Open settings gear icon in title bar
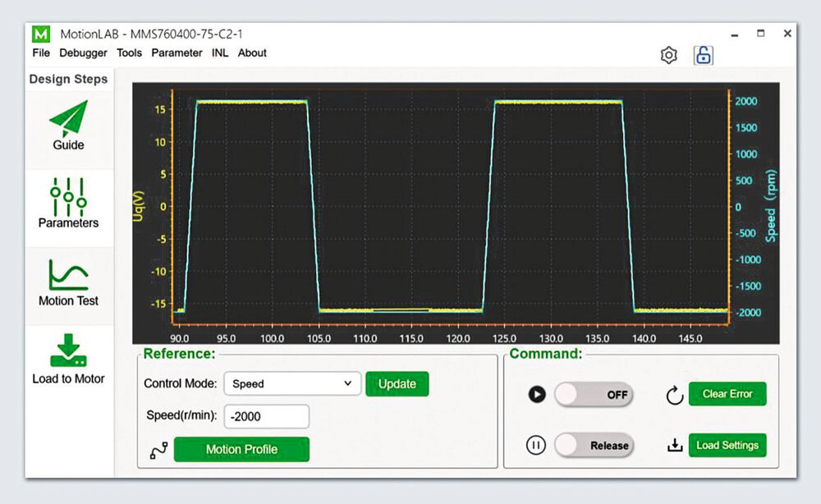 click(669, 56)
